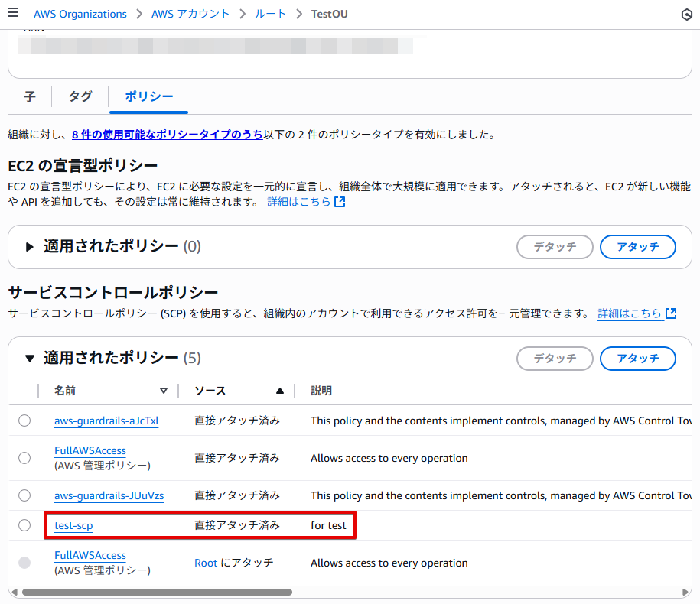The height and width of the screenshot is (604, 700).
Task: Go to ルート breadcrumb
Action: click(x=271, y=15)
